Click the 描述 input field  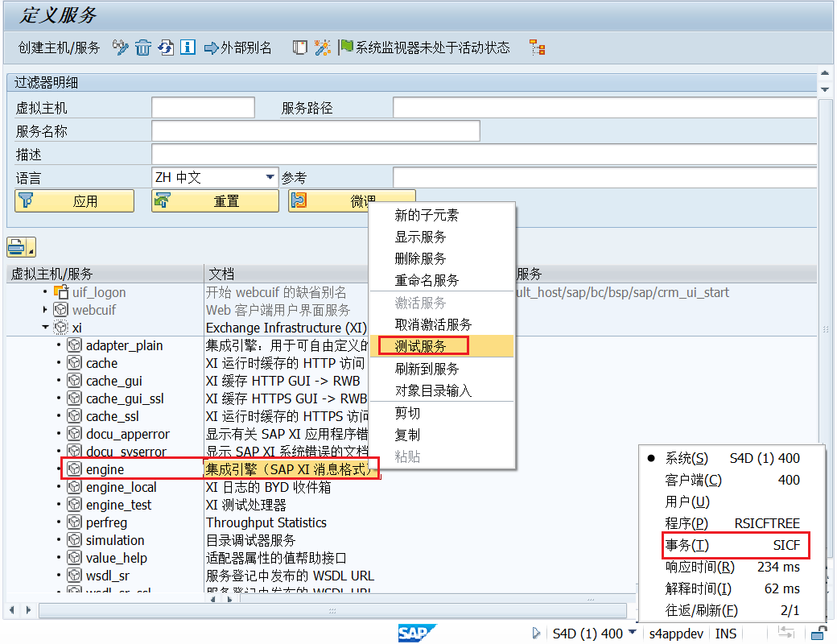484,155
